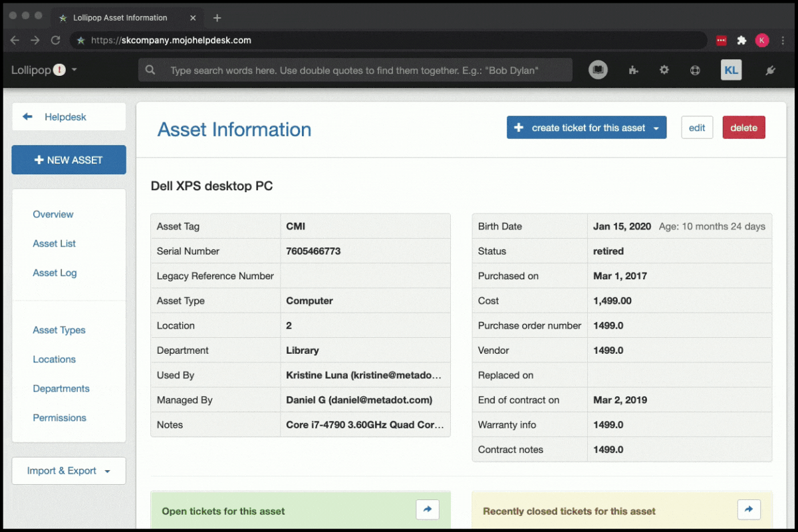This screenshot has height=532, width=798.
Task: Click the NEW ASSET button
Action: pyautogui.click(x=68, y=160)
